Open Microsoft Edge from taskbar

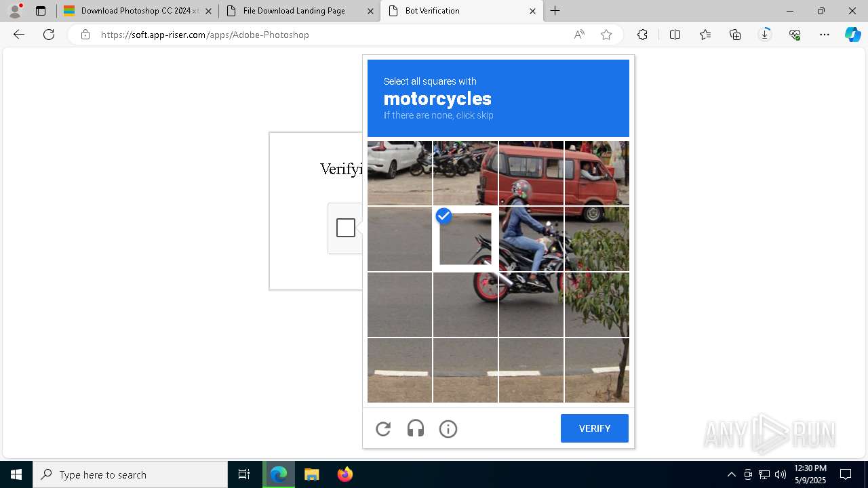(x=279, y=474)
